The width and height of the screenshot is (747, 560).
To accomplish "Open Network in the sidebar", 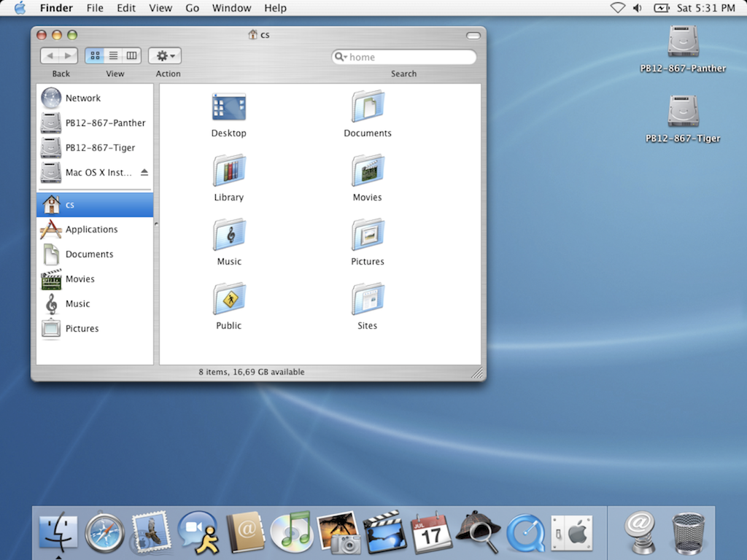I will point(95,98).
